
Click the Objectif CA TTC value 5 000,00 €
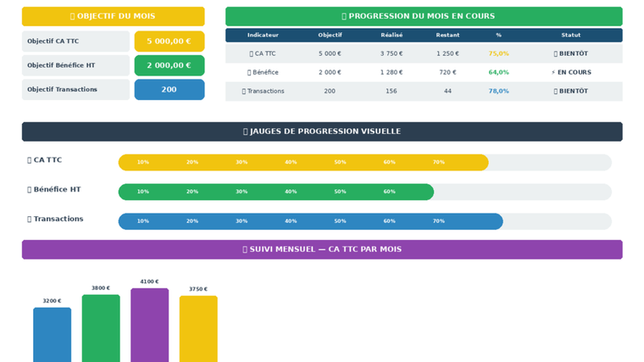169,42
